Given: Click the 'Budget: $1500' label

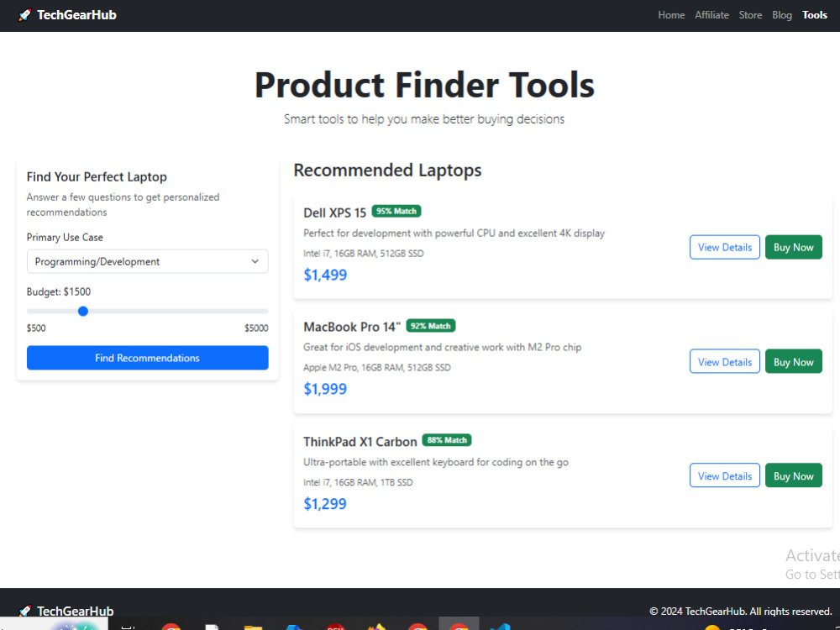Looking at the screenshot, I should (x=59, y=292).
